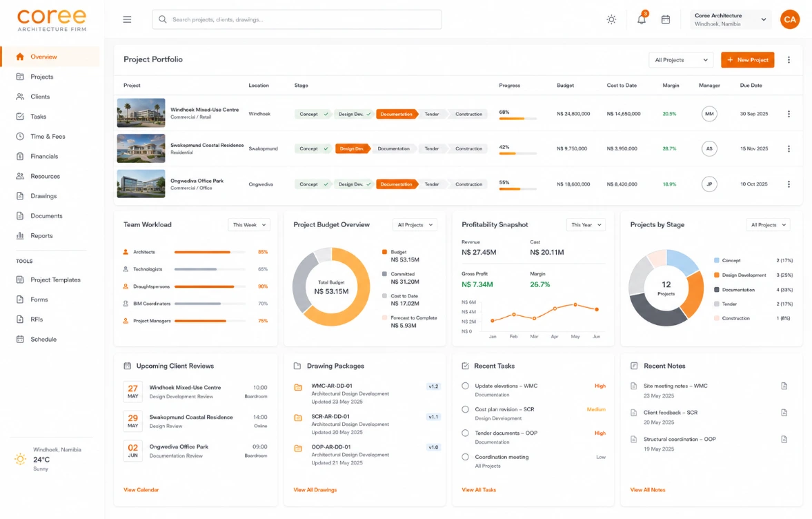
Task: Click JP manager avatar
Action: click(709, 184)
